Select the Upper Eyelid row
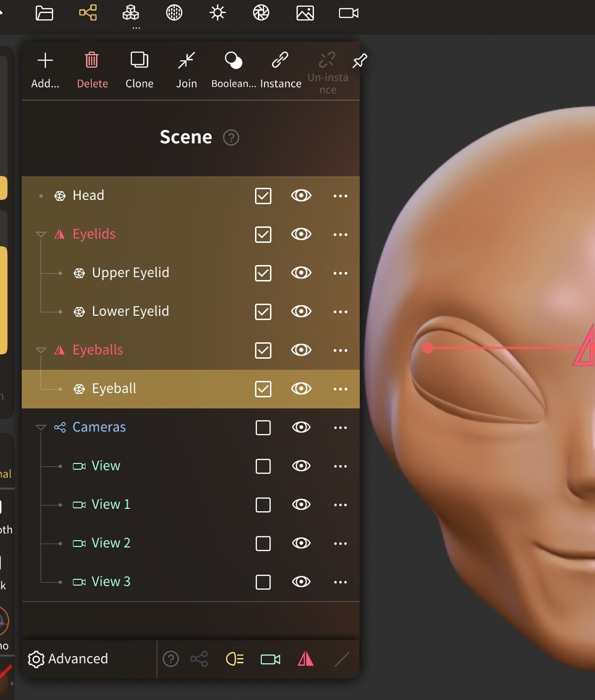Image resolution: width=595 pixels, height=700 pixels. click(x=191, y=273)
